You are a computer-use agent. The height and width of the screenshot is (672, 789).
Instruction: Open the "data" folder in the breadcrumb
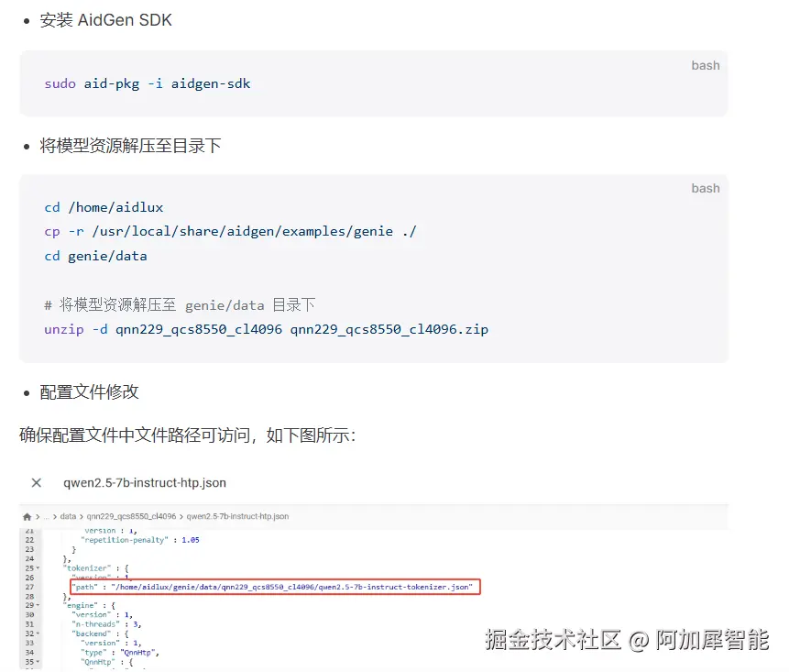click(69, 517)
